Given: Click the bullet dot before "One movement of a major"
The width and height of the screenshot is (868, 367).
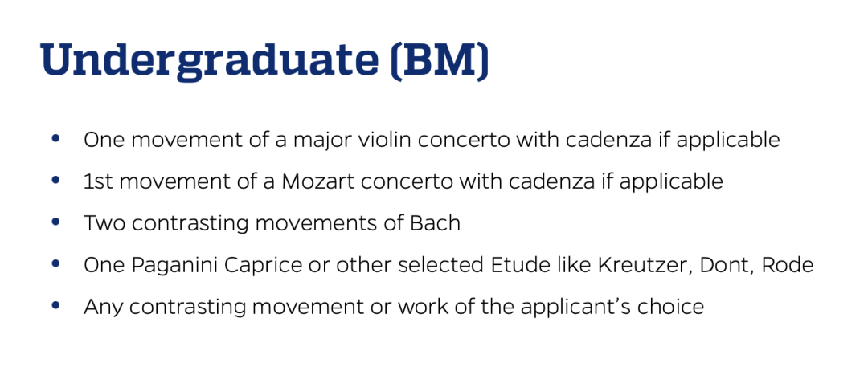Looking at the screenshot, I should tap(55, 139).
